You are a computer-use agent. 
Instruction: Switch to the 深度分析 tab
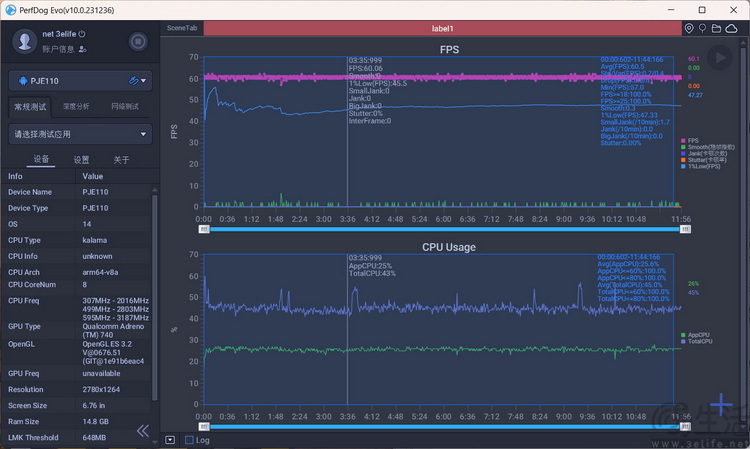76,106
